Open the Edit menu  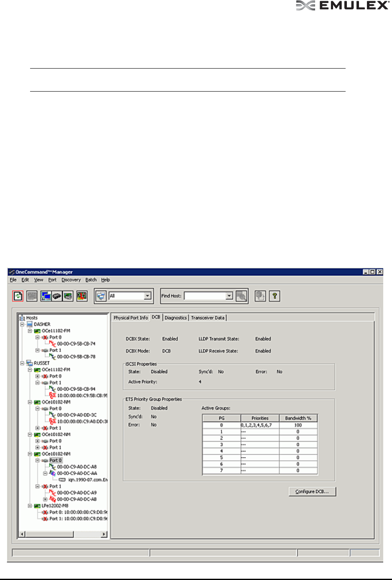click(25, 280)
